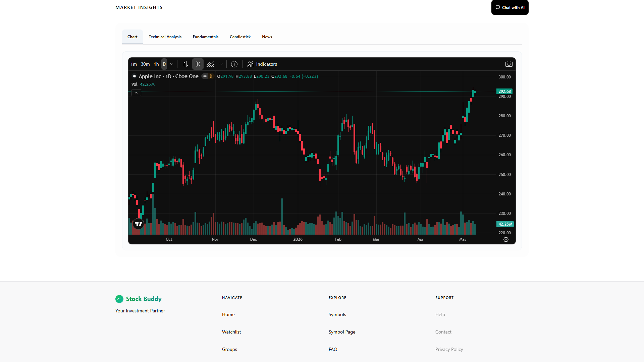Collapse the indicator legend chevron
644x362 pixels.
[x=136, y=93]
